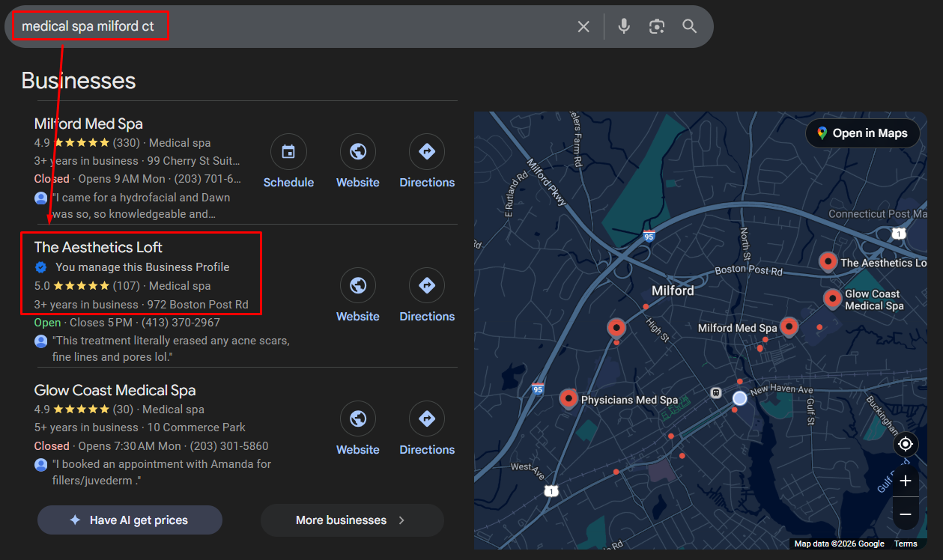Zoom out on the map

(x=906, y=514)
